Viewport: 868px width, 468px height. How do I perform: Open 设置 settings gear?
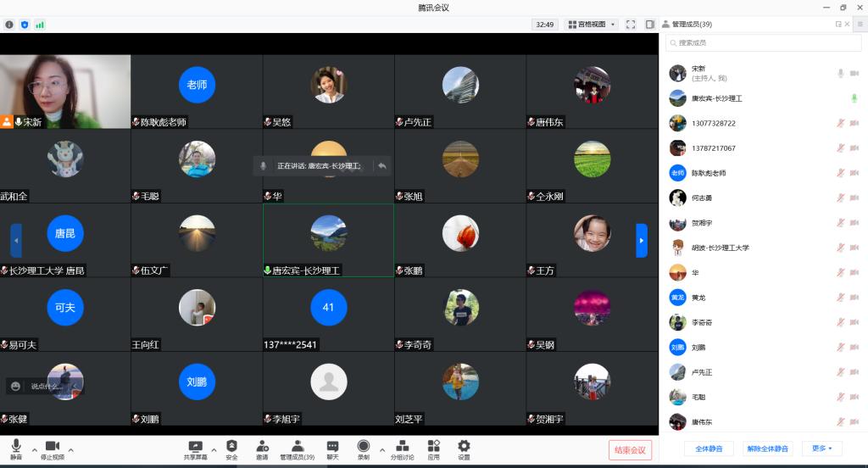464,449
